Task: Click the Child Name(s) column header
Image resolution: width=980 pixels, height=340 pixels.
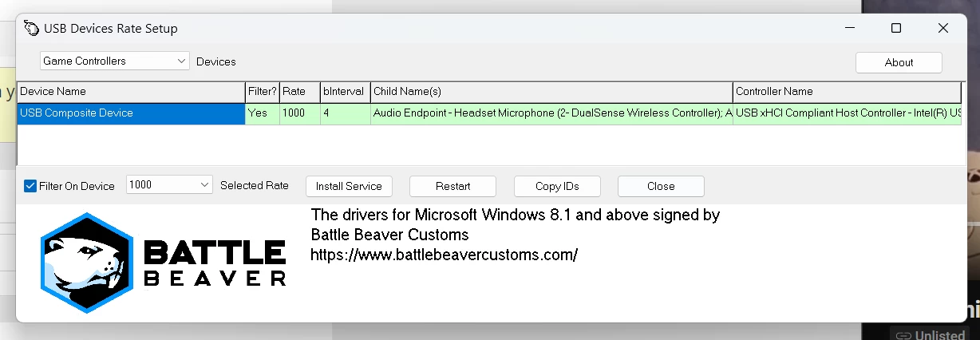Action: pos(551,92)
